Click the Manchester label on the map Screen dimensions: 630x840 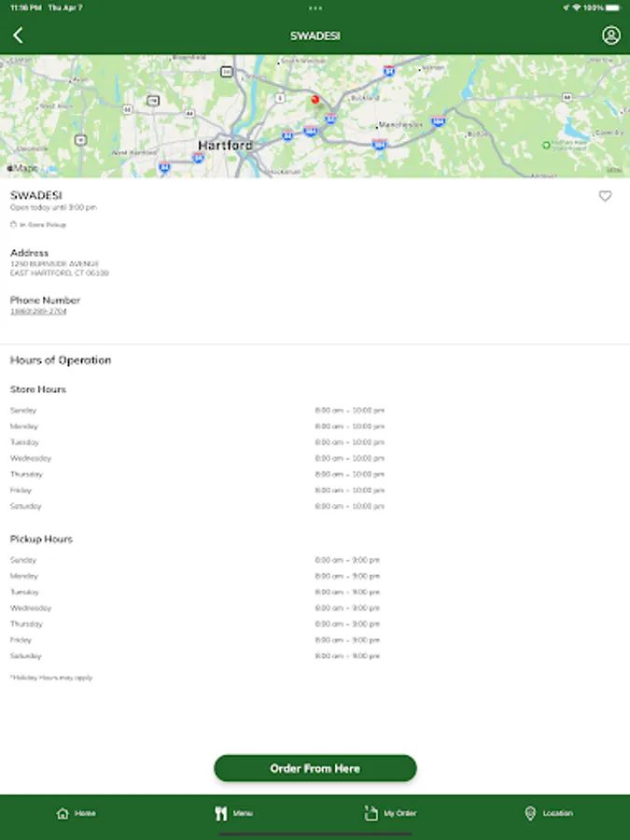coord(400,124)
